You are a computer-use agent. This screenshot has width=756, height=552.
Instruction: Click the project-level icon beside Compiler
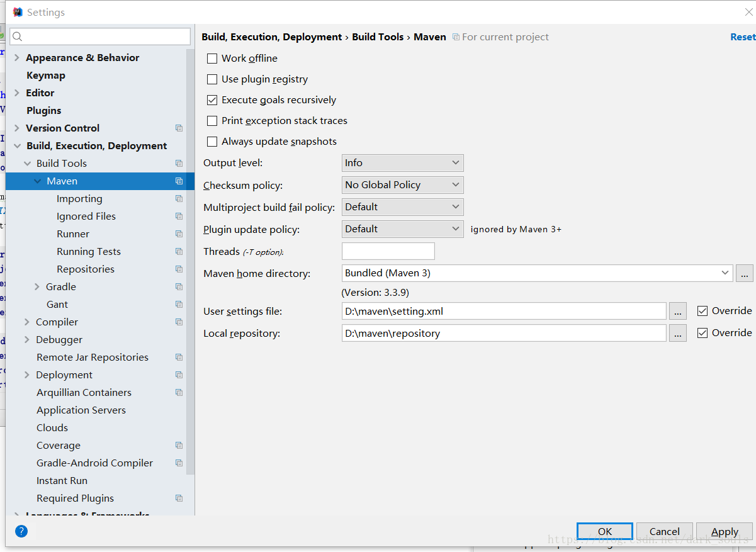179,322
